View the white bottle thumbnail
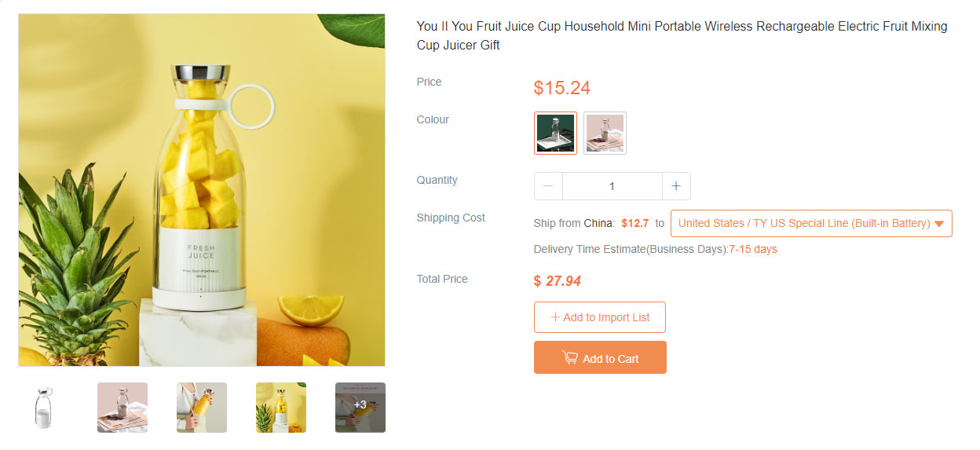980x450 pixels. click(43, 407)
